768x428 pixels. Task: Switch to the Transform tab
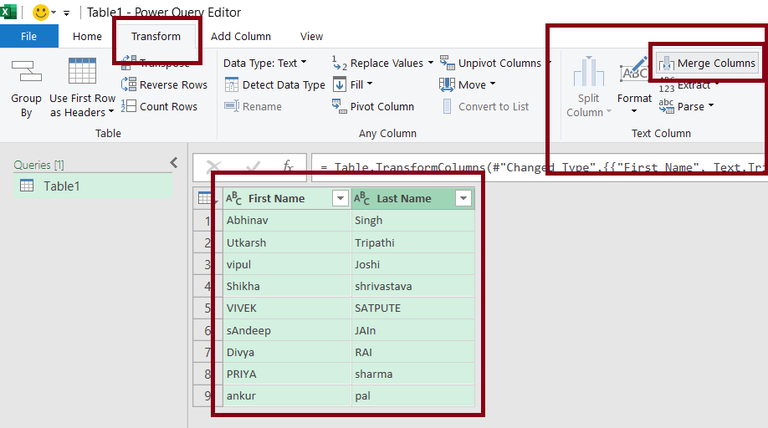[x=156, y=36]
